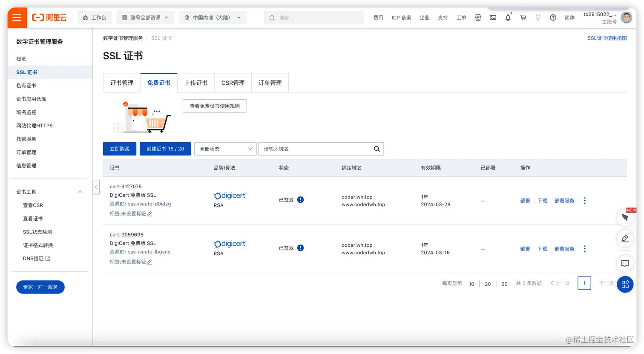Image resolution: width=644 pixels, height=354 pixels.
Task: Open the 全部状态 status filter dropdown
Action: 225,149
